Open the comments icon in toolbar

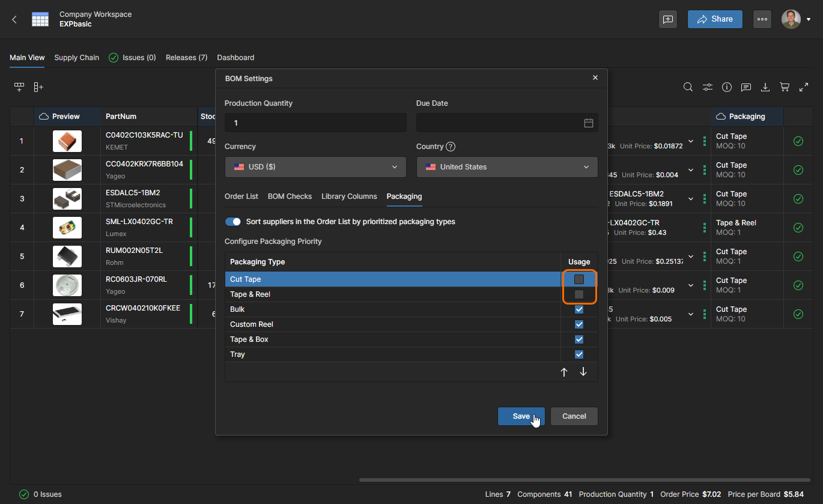point(746,87)
